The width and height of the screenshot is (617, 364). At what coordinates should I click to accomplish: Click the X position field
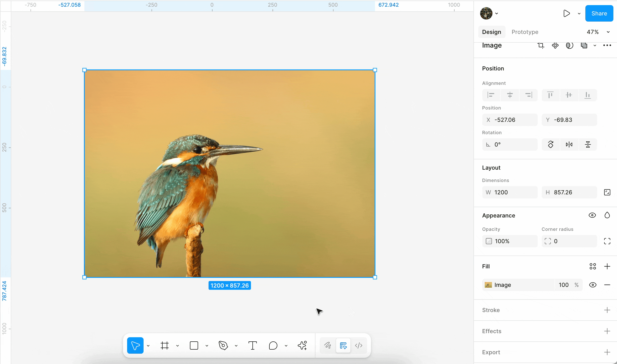510,120
